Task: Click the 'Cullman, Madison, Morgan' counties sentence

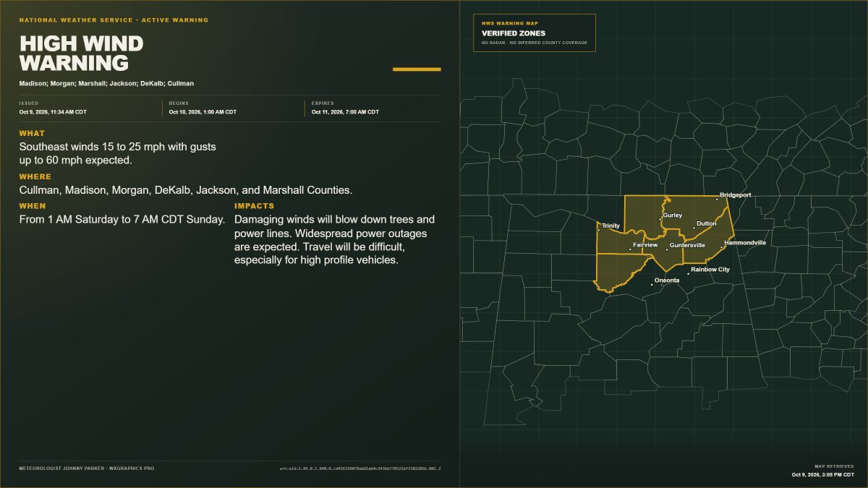Action: 186,190
